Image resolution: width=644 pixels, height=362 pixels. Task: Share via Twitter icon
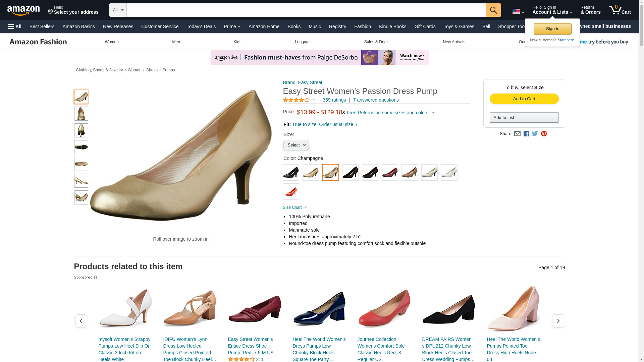point(535,134)
